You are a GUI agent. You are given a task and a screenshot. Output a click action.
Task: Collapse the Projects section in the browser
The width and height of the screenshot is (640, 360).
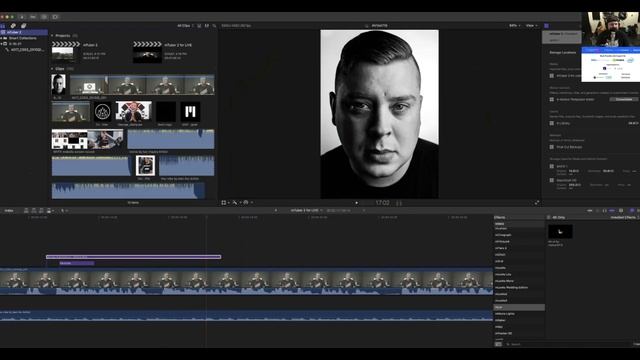(52, 36)
